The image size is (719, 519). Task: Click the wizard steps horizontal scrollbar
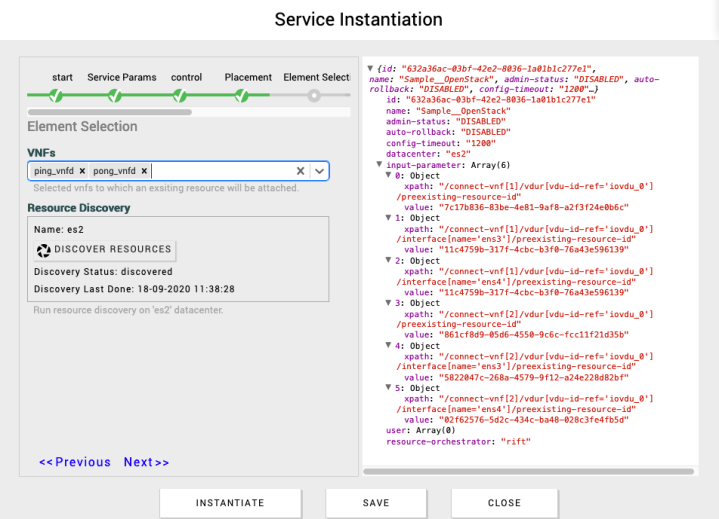tap(110, 111)
